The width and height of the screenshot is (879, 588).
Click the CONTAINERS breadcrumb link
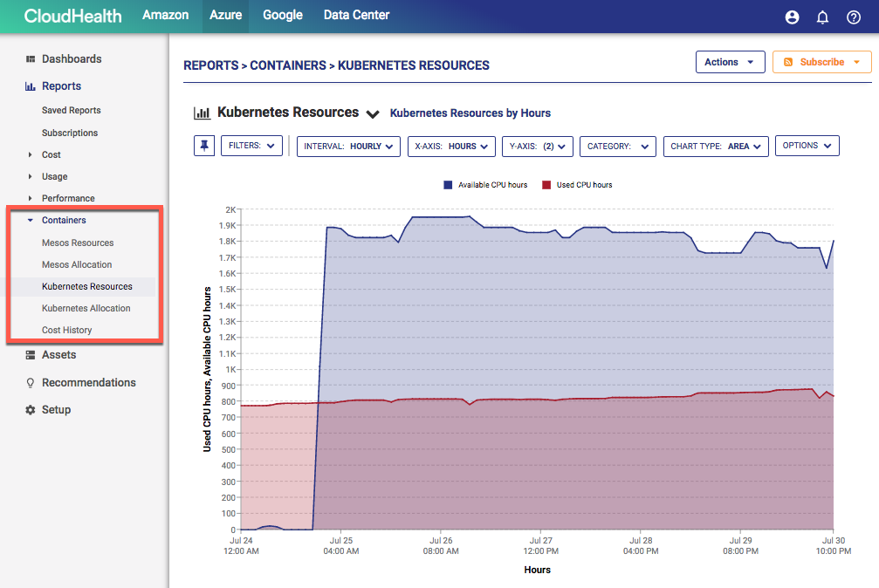click(x=287, y=65)
